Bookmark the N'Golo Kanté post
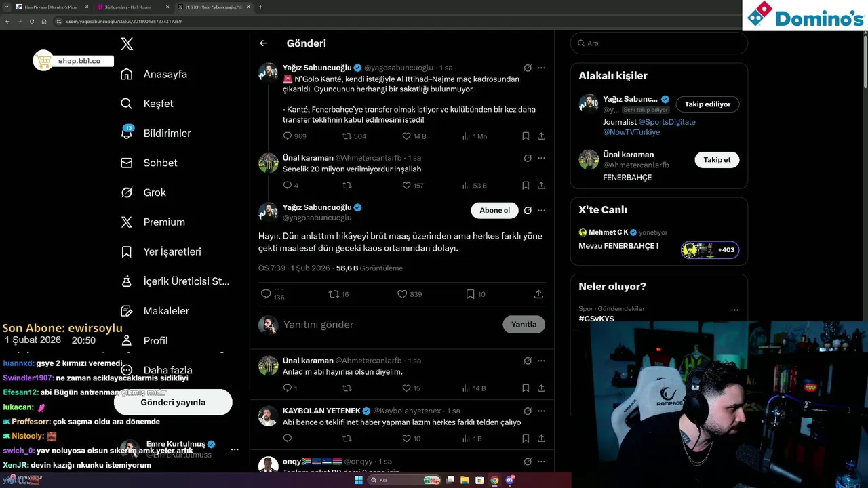 point(526,136)
